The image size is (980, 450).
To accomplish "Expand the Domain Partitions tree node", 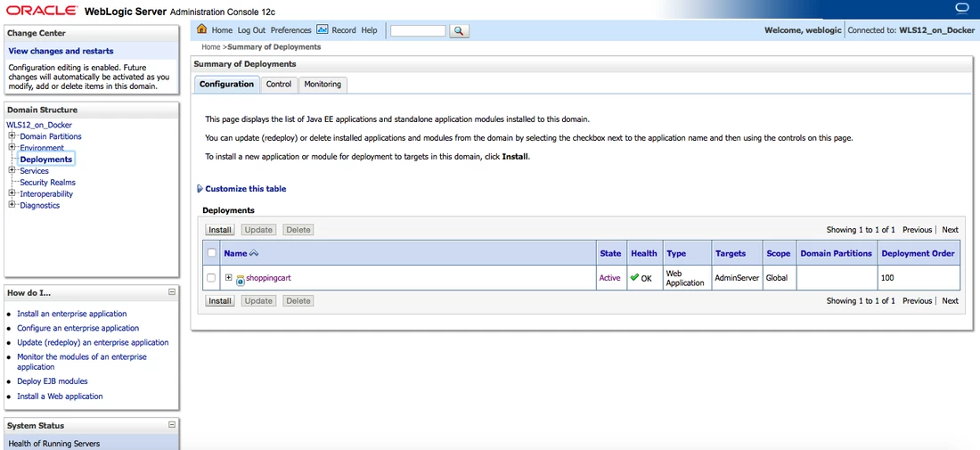I will [x=12, y=135].
